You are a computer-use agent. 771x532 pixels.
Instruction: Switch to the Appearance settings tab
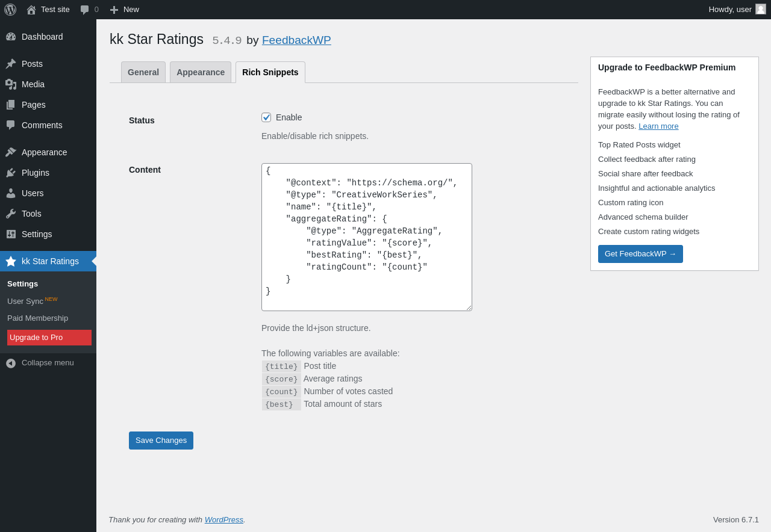201,72
